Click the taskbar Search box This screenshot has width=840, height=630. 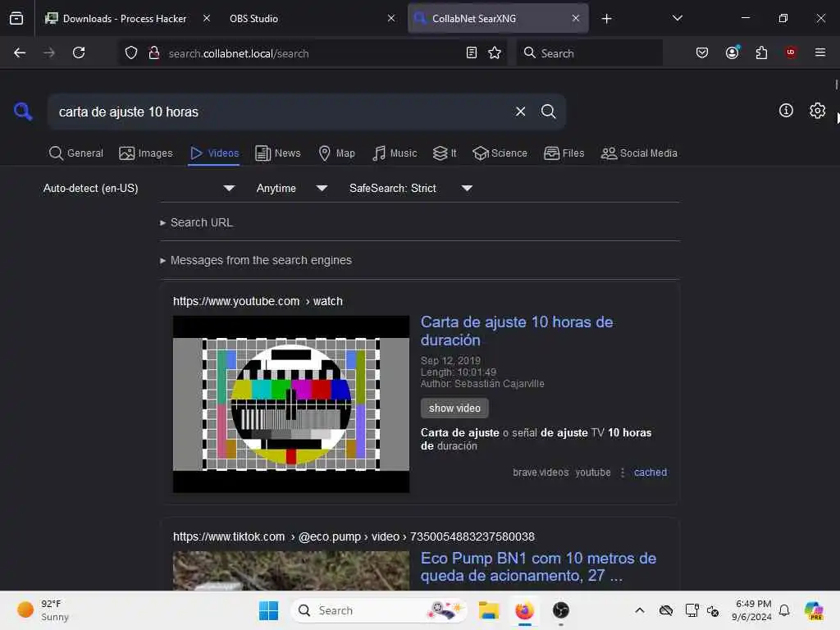click(x=379, y=610)
